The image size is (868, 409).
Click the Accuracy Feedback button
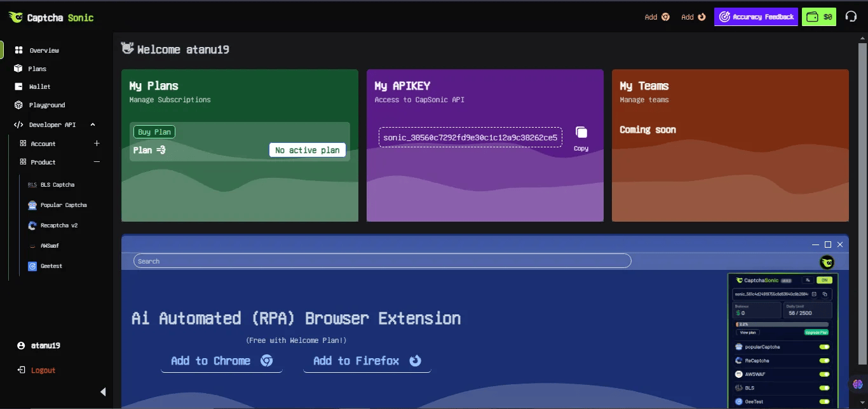point(756,17)
